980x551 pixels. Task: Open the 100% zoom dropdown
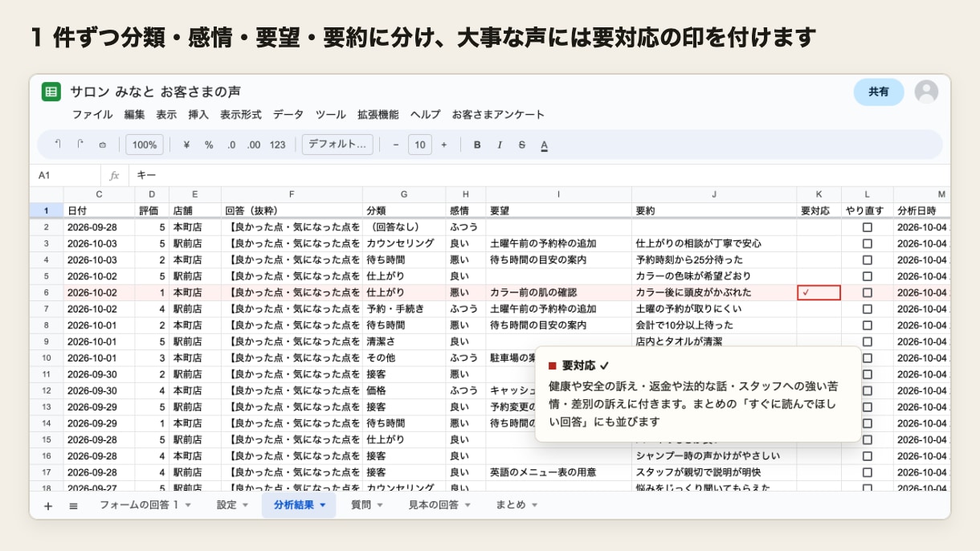click(x=145, y=145)
